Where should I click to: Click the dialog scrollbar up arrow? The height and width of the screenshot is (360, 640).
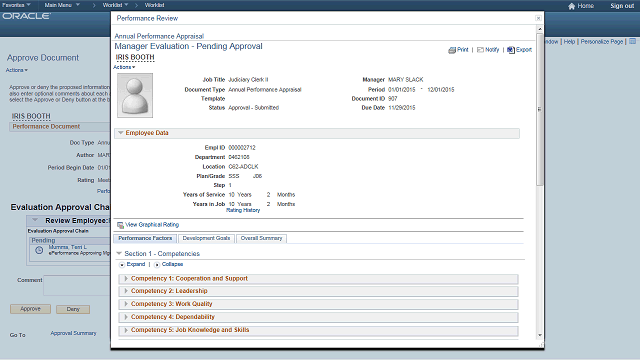tap(540, 29)
